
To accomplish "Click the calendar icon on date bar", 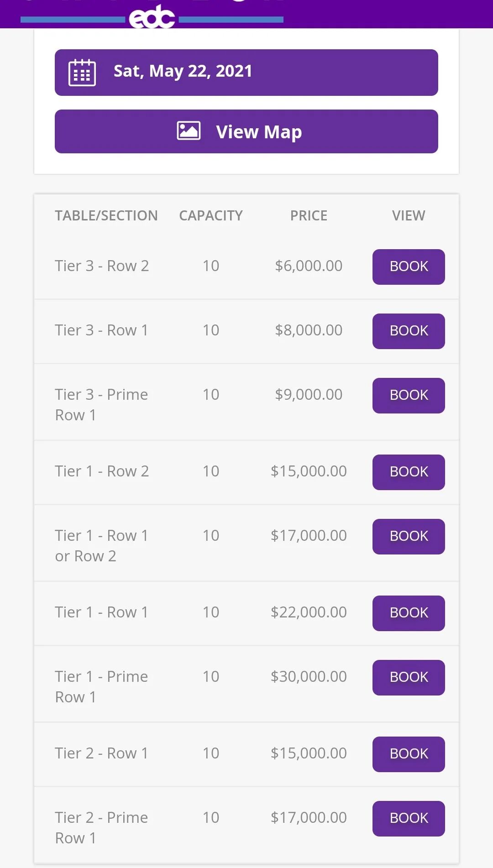I will click(x=82, y=73).
